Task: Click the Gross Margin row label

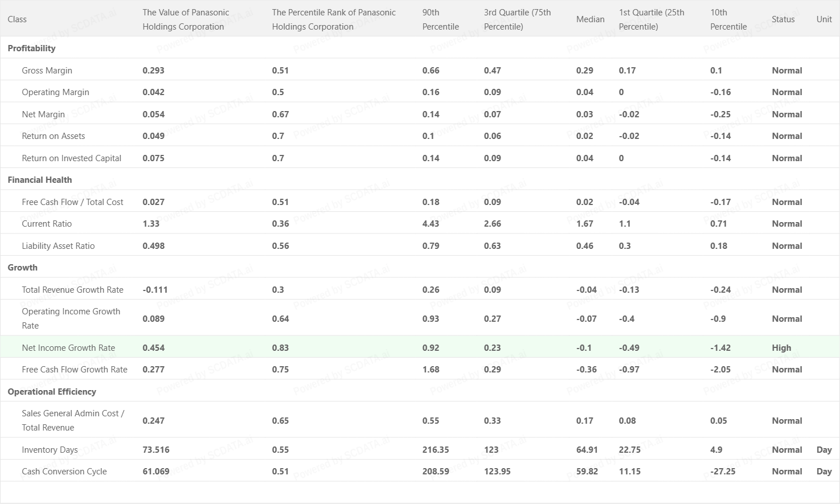Action: click(x=47, y=71)
